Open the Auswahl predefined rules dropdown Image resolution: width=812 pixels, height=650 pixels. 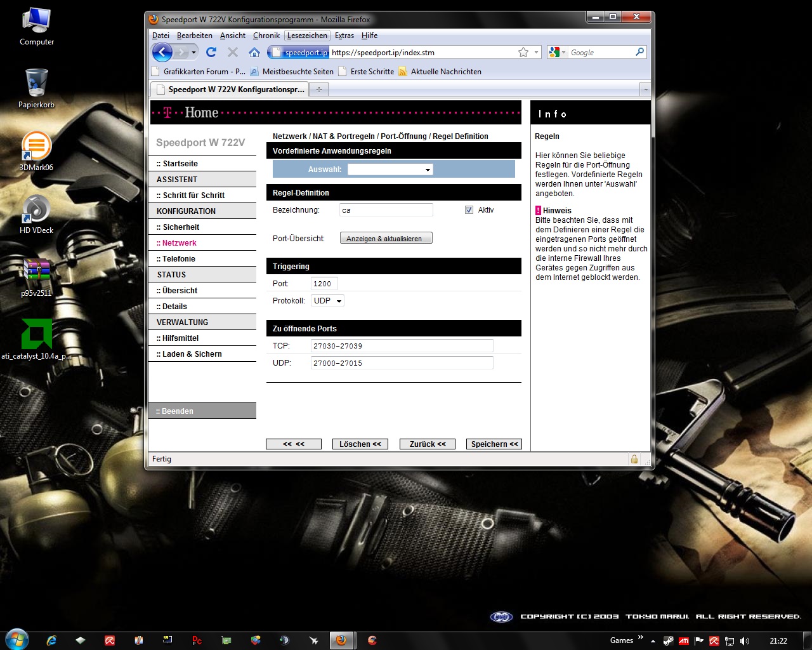pos(390,169)
